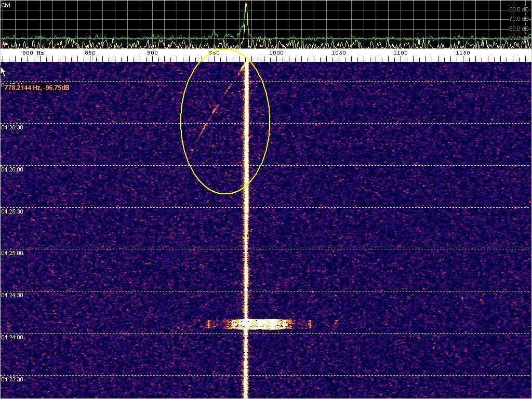Click the bright horizontal burst in waterfall
This screenshot has width=532, height=399.
click(257, 324)
